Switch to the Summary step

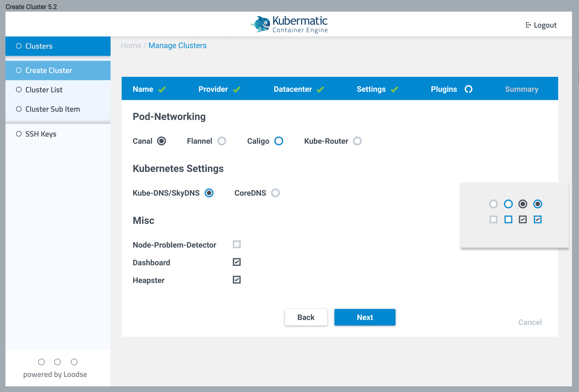(x=521, y=89)
